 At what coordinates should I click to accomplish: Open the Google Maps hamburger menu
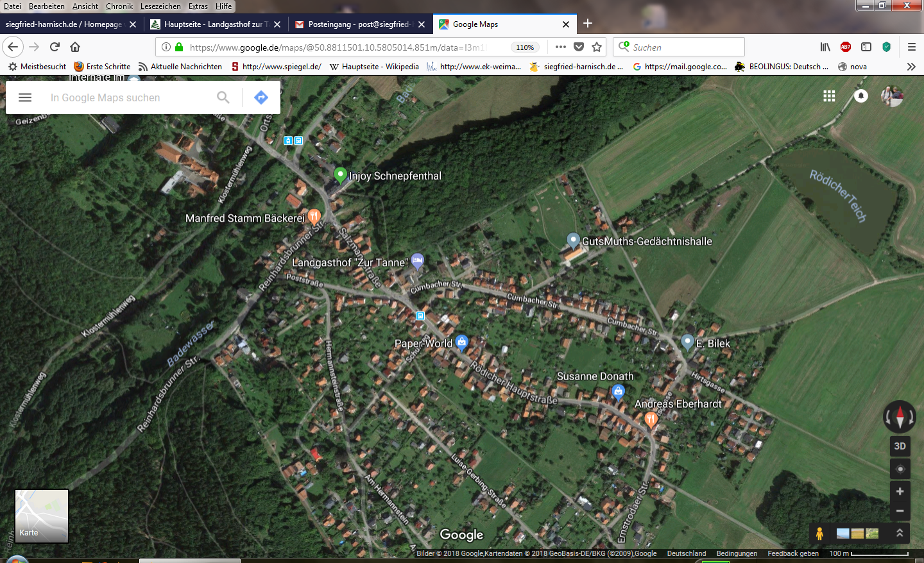coord(25,97)
